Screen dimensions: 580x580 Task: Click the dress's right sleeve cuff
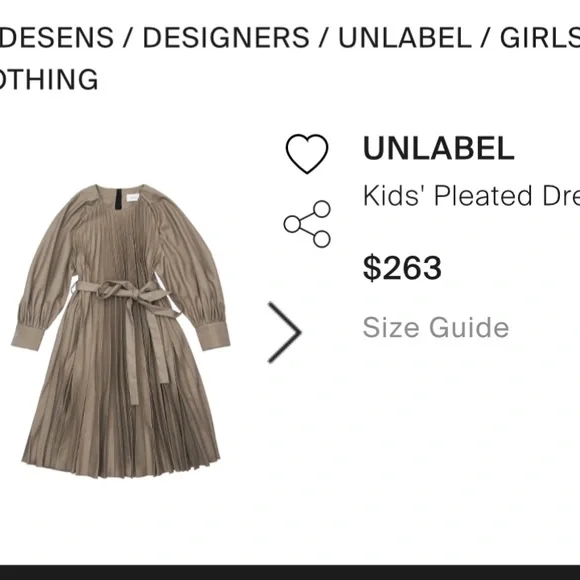click(x=213, y=336)
